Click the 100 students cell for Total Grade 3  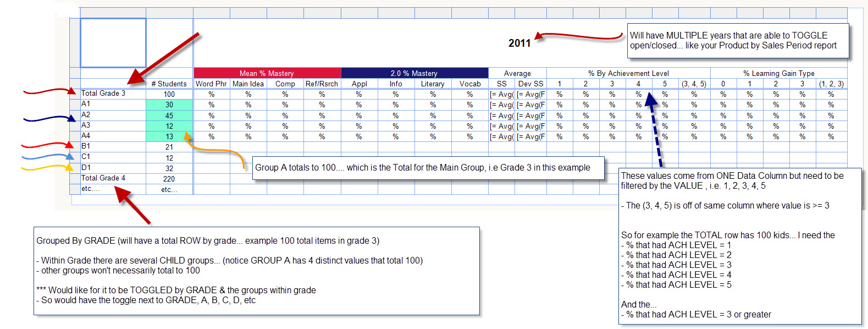(x=169, y=94)
